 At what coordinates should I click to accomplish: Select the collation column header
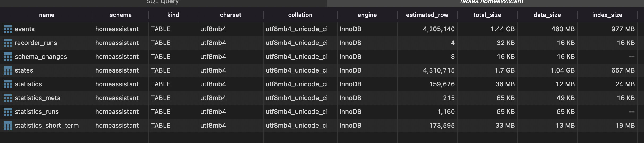pos(300,15)
